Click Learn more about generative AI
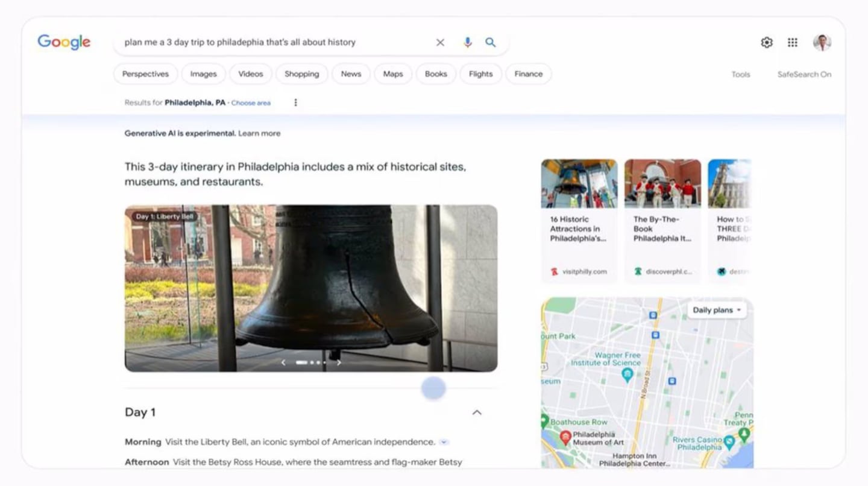 point(259,133)
